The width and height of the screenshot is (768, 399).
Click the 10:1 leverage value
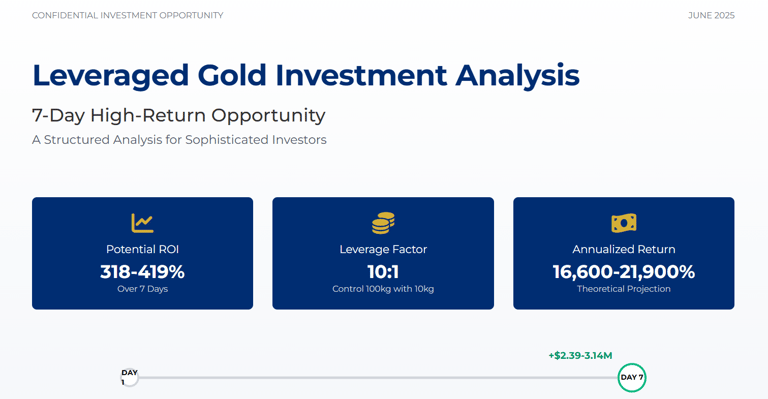point(383,272)
